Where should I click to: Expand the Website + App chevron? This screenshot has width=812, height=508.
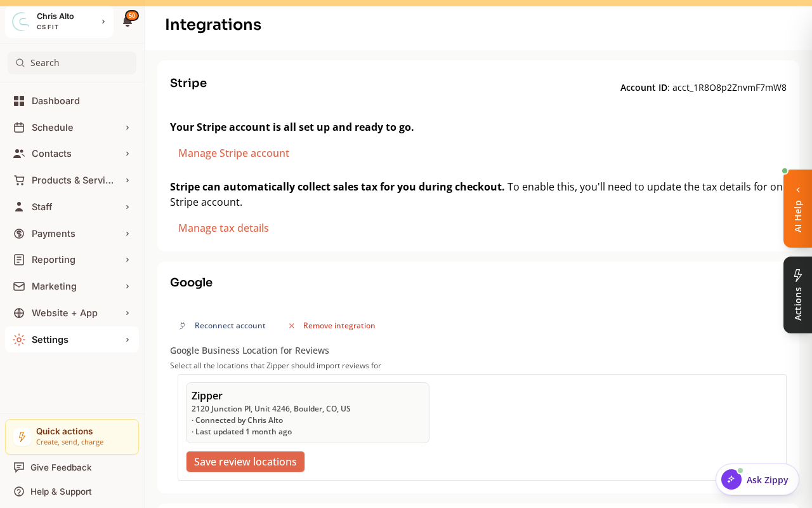(x=128, y=313)
